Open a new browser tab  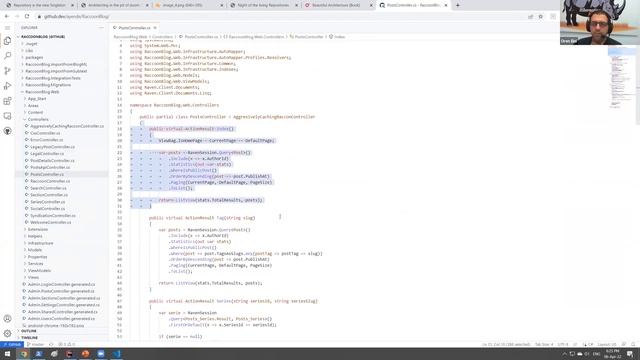tap(458, 5)
